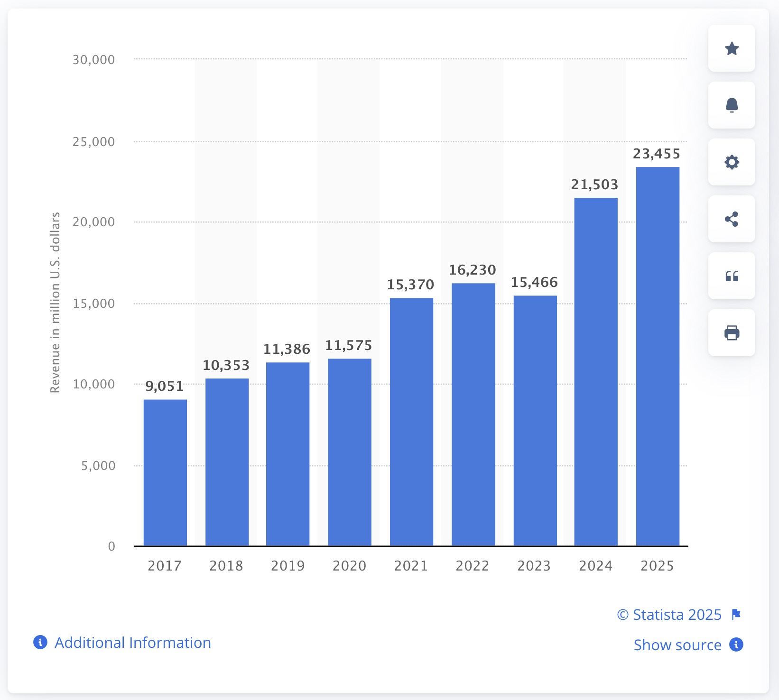Select the 2021 bar with 15,370
Viewport: 779px width, 700px height.
coord(411,422)
